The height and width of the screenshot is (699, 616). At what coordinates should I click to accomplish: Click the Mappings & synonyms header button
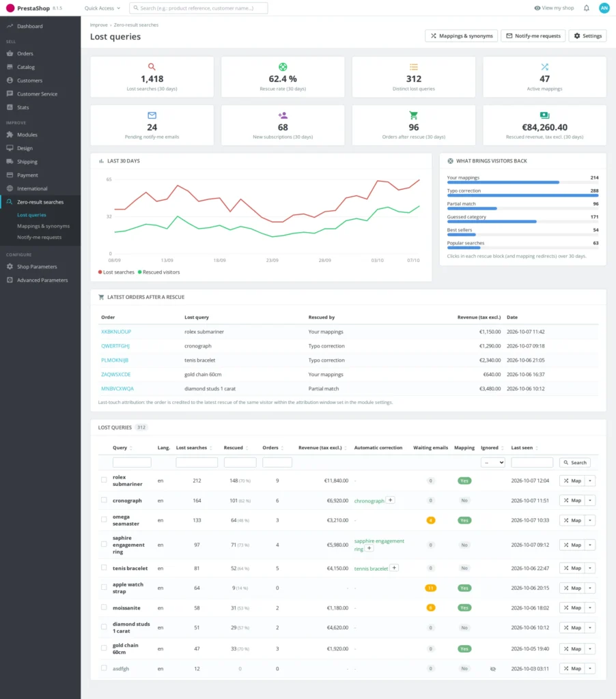(x=462, y=35)
